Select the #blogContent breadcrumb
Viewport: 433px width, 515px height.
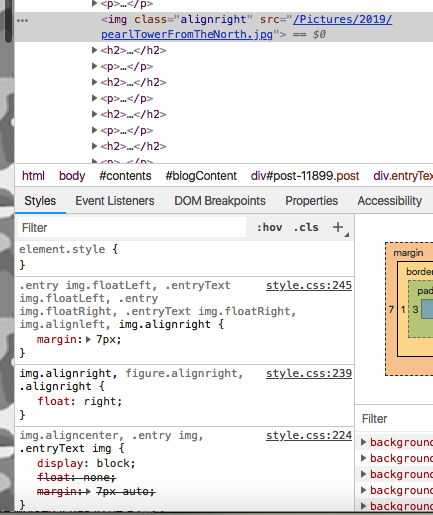201,176
